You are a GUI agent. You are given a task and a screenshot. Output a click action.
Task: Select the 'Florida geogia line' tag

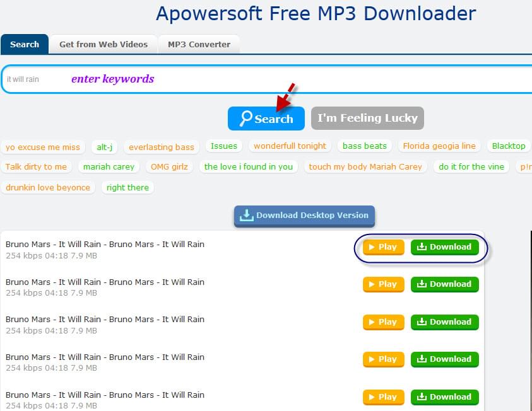tap(439, 146)
